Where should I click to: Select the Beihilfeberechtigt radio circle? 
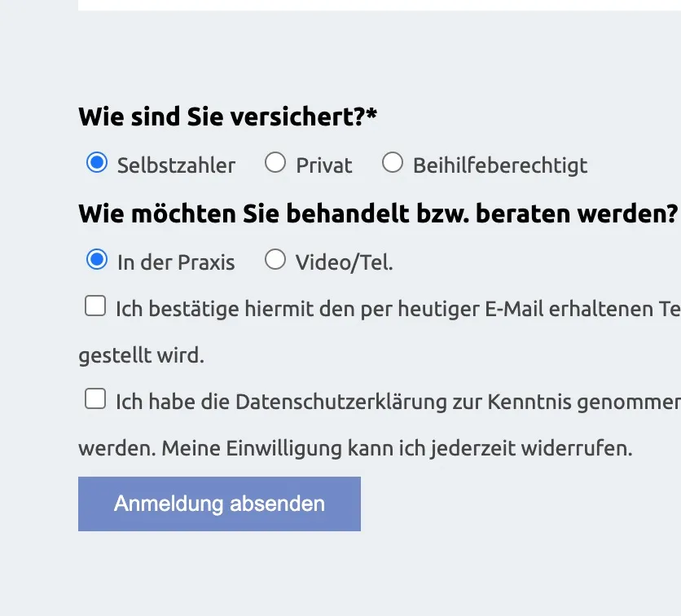click(x=393, y=162)
